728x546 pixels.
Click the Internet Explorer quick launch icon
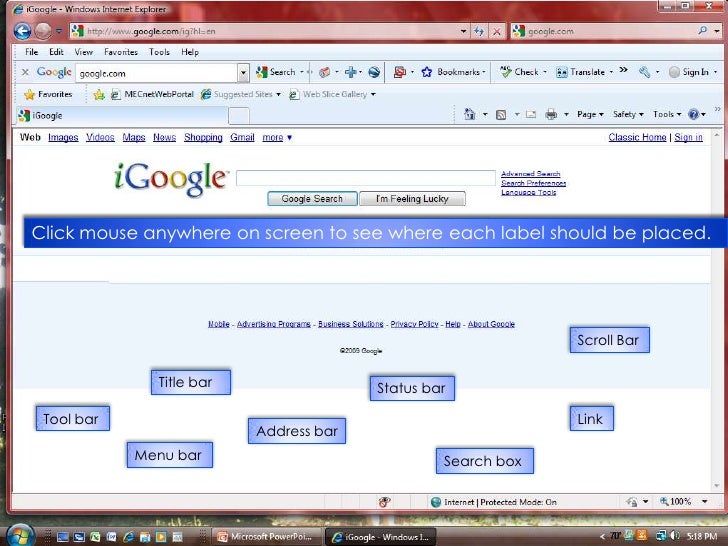point(129,537)
